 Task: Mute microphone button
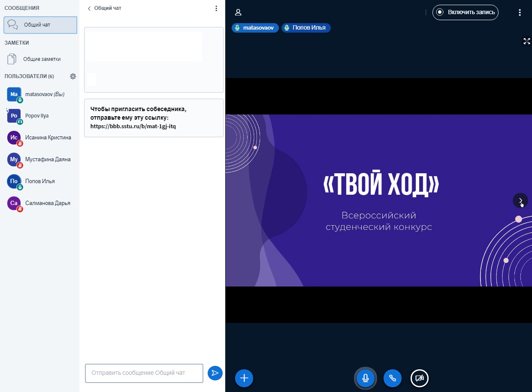(366, 378)
